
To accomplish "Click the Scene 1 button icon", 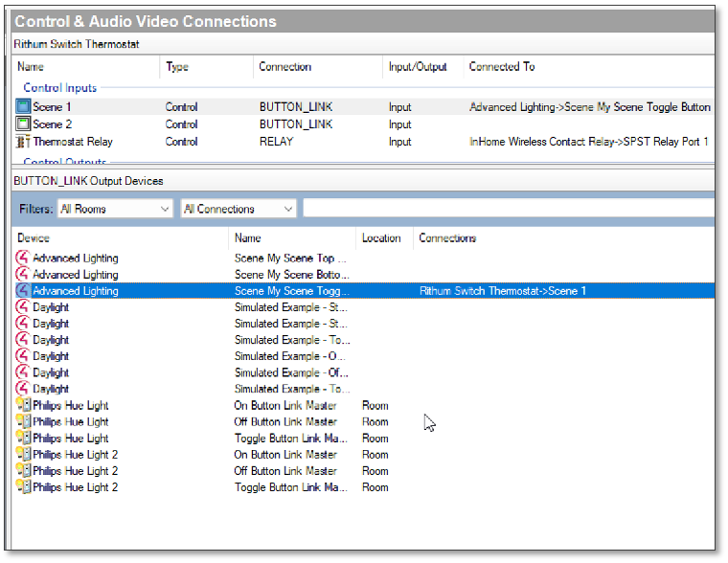I will (23, 106).
